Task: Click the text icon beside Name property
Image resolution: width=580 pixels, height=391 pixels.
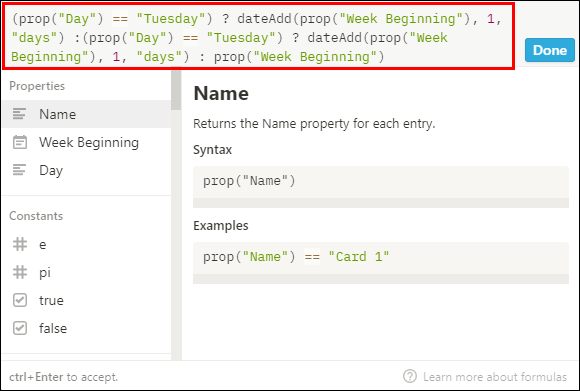Action: coord(19,114)
